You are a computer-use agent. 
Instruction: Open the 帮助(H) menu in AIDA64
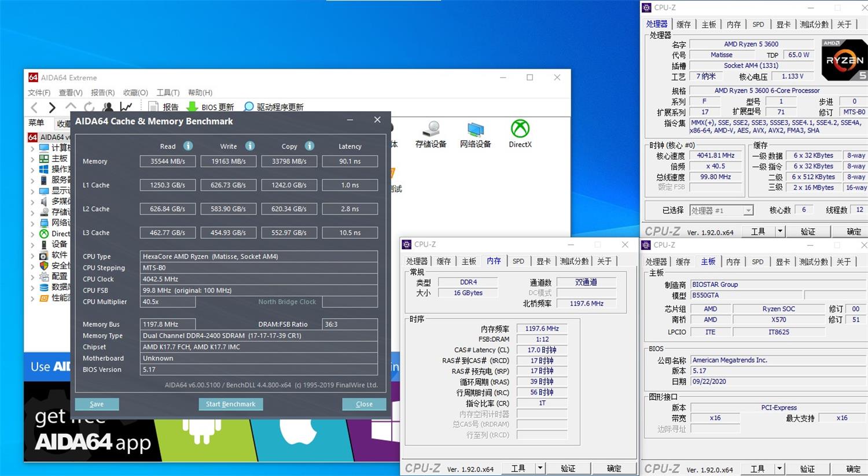coord(200,93)
